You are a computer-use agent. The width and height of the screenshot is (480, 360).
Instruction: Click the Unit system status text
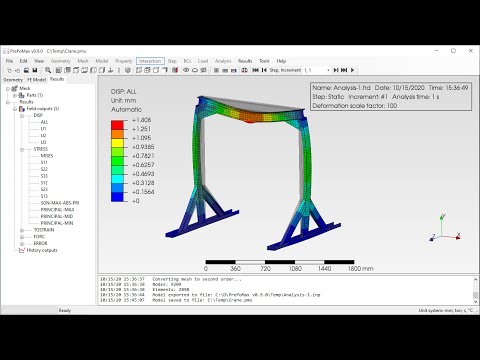point(446,311)
